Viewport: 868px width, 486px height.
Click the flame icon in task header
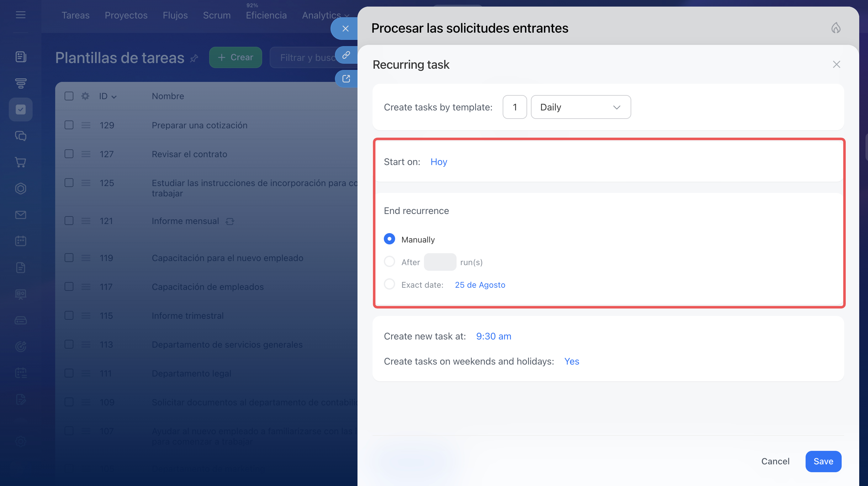(x=836, y=28)
